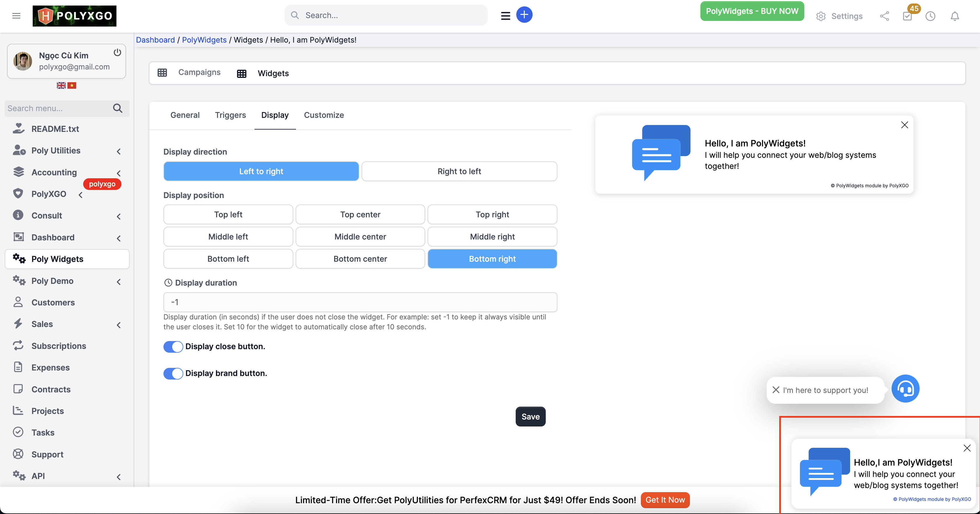Open the share icon in header

click(x=884, y=16)
